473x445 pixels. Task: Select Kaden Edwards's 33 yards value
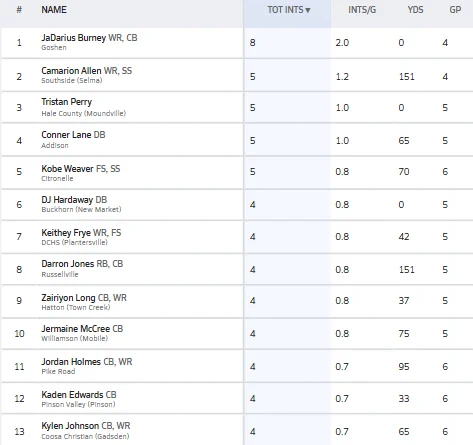[404, 399]
